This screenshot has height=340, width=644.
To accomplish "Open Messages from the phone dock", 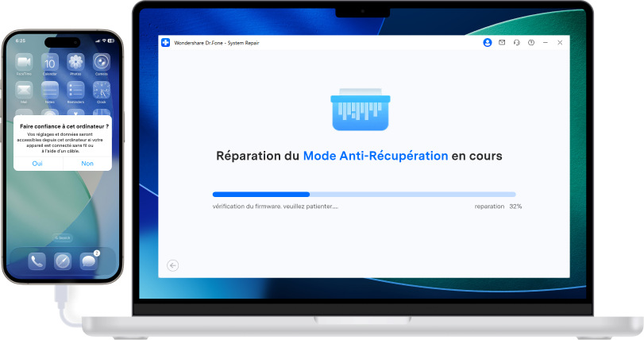I will [x=89, y=261].
